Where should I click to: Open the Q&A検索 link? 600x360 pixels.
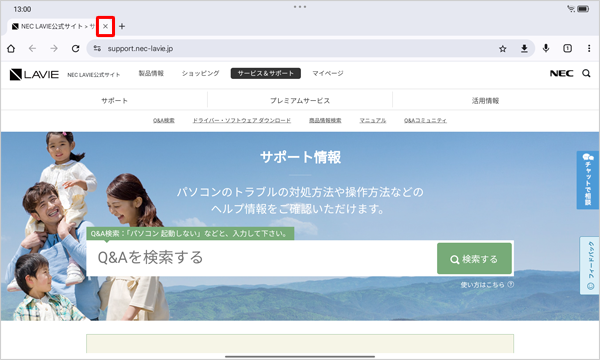tap(164, 121)
